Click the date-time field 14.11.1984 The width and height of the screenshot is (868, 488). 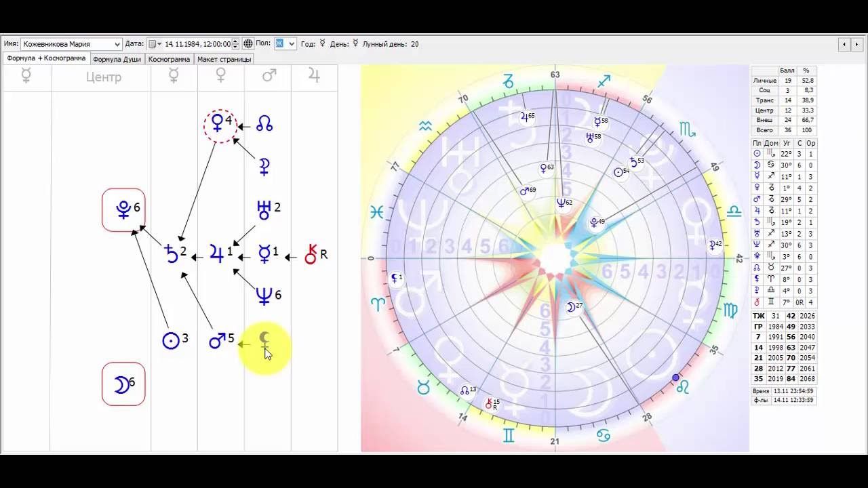(197, 44)
